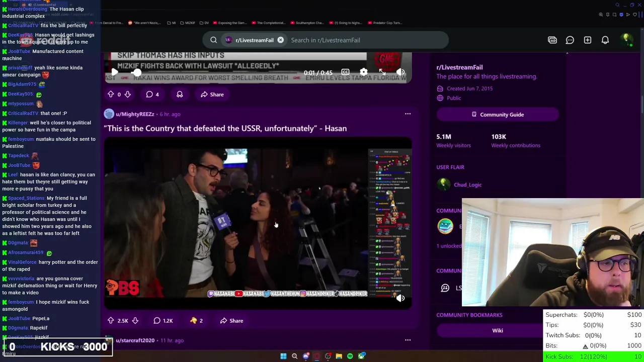Click VinalGeforce username in chat overlay
This screenshot has height=362, width=644.
[23, 262]
